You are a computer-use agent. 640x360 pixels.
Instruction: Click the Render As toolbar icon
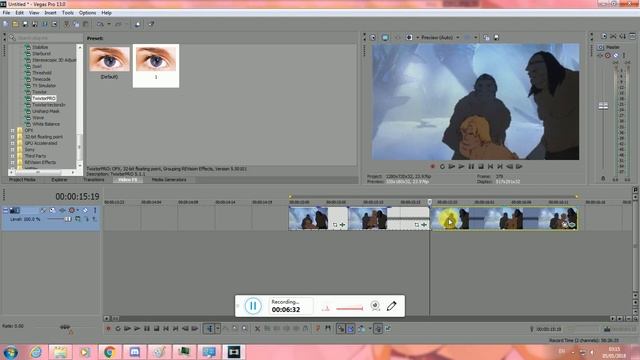pos(44,24)
